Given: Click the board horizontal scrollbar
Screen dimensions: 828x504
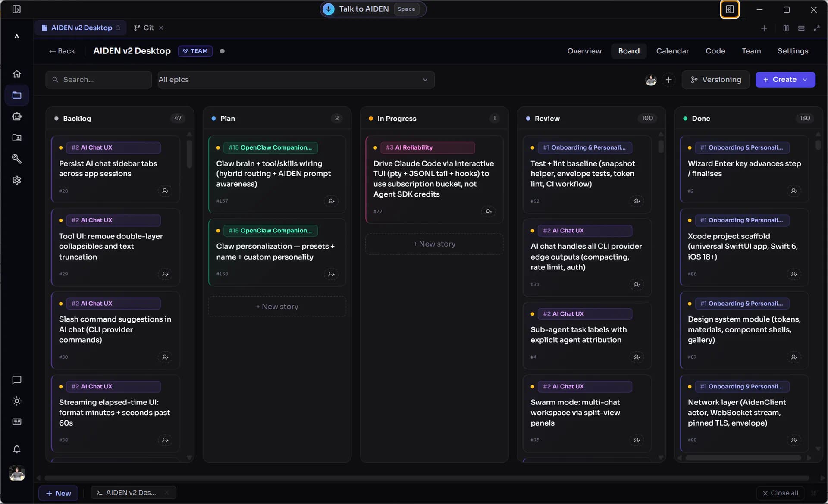Looking at the screenshot, I should tap(427, 478).
